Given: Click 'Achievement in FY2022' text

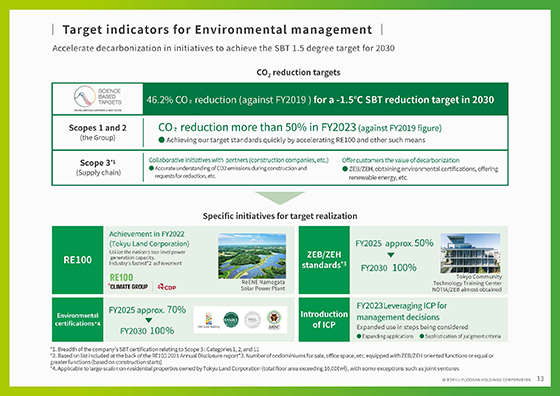Looking at the screenshot, I should click(x=146, y=234).
